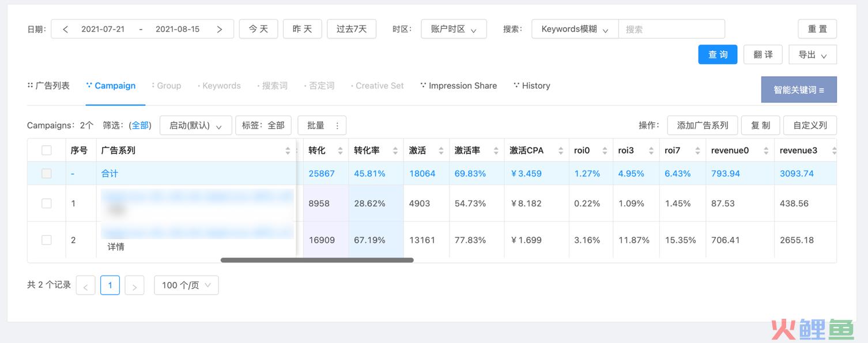Click the horizontal table scrollbar
This screenshot has width=868, height=343.
point(317,260)
